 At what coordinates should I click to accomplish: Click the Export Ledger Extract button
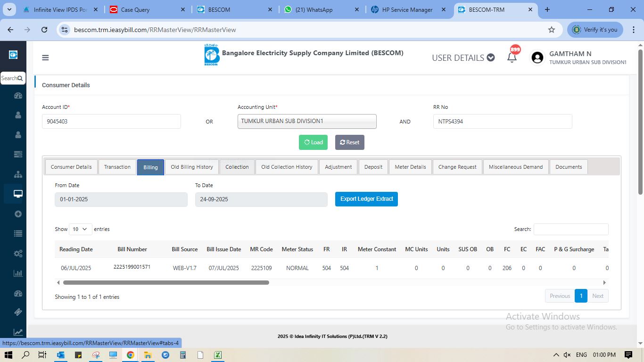tap(366, 199)
